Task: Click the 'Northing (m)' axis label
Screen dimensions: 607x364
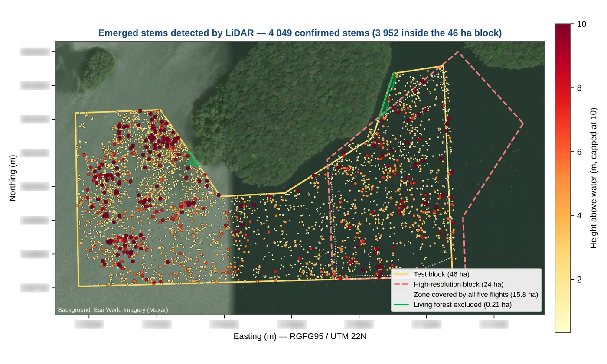Action: [12, 178]
